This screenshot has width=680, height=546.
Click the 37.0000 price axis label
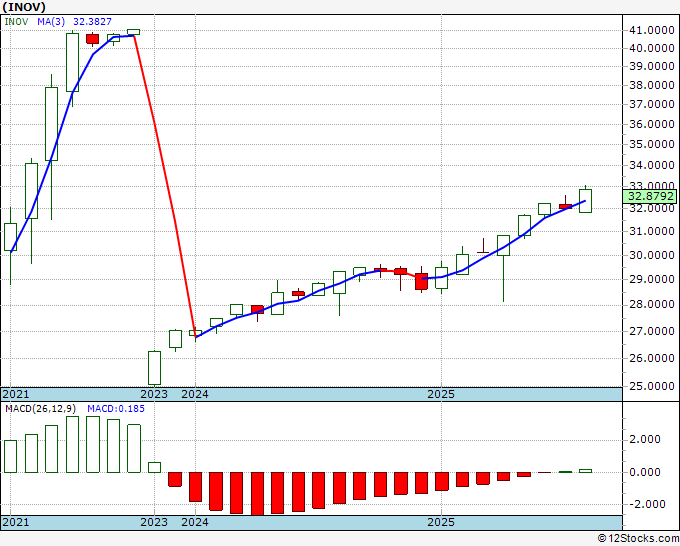click(x=651, y=104)
